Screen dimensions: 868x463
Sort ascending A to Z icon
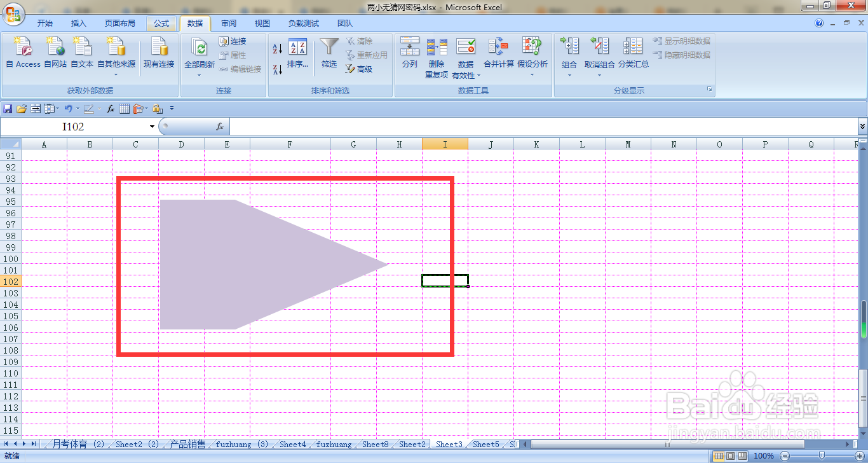tap(277, 48)
